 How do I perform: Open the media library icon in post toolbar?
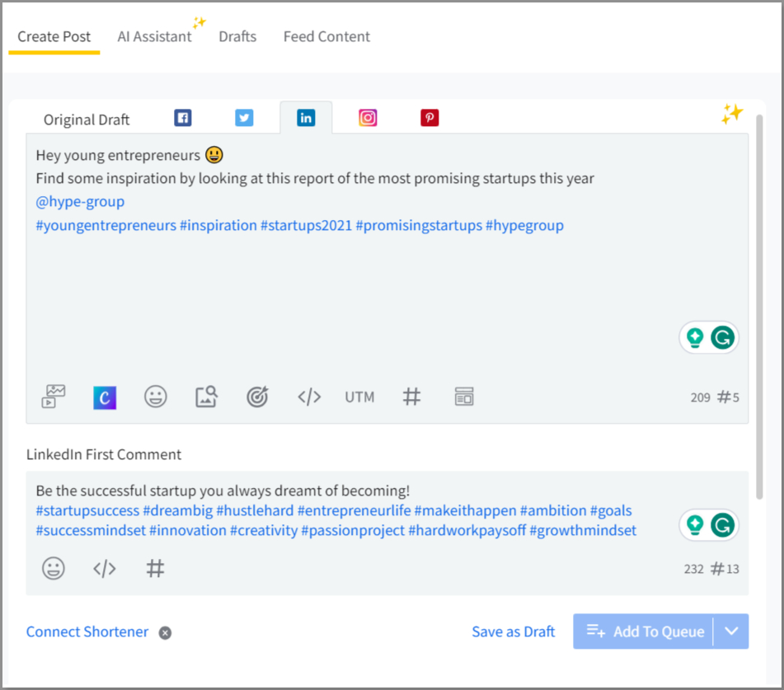tap(54, 397)
